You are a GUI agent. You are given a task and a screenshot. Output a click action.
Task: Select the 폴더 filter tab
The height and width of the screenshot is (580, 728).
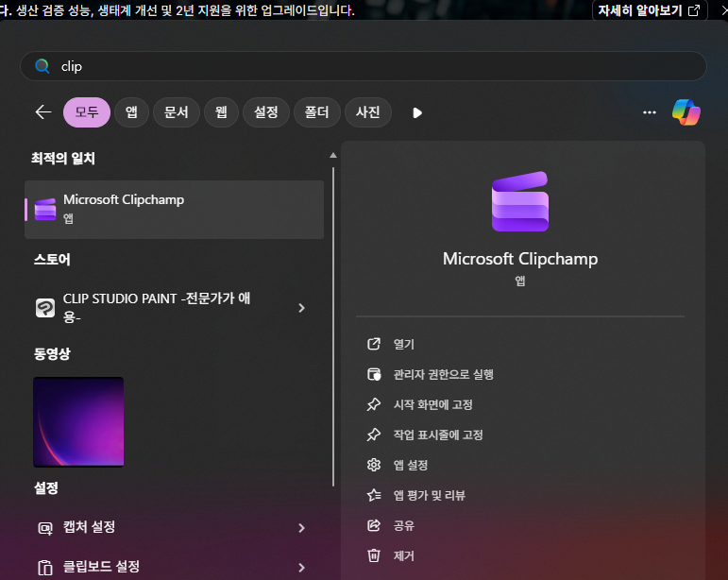pos(316,111)
